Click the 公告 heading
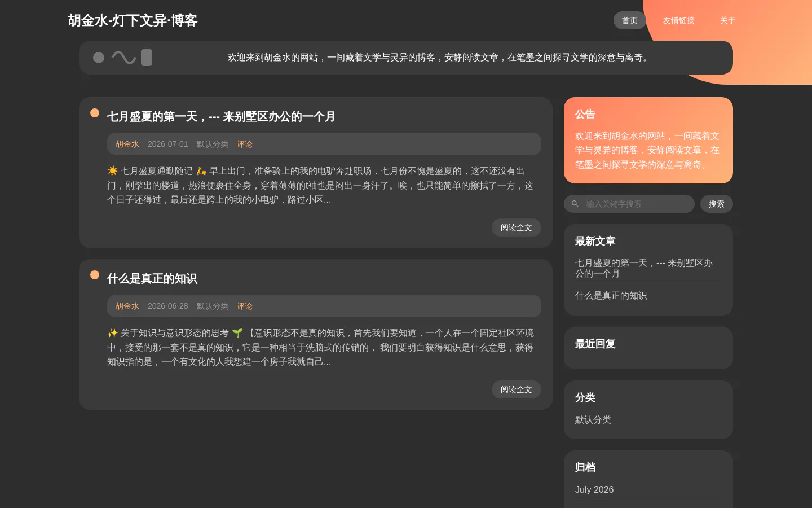812x508 pixels. 585,115
